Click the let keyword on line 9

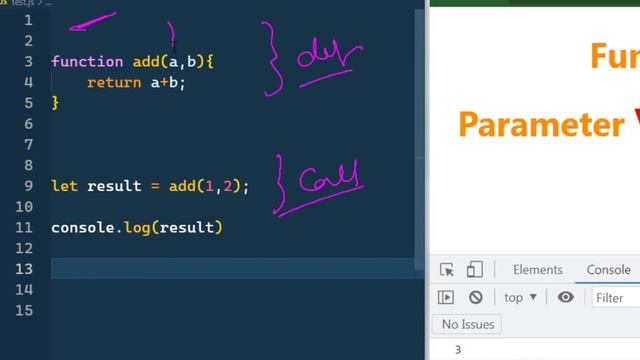coord(64,186)
